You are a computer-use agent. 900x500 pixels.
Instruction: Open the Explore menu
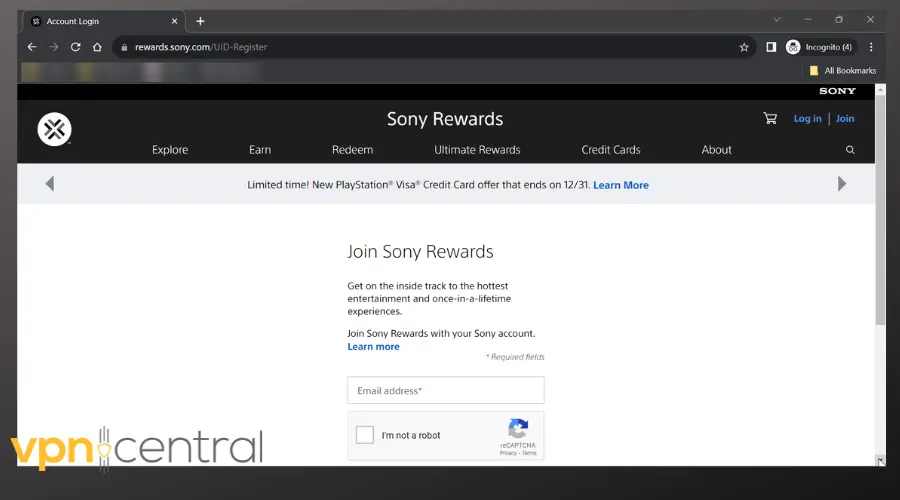point(170,150)
